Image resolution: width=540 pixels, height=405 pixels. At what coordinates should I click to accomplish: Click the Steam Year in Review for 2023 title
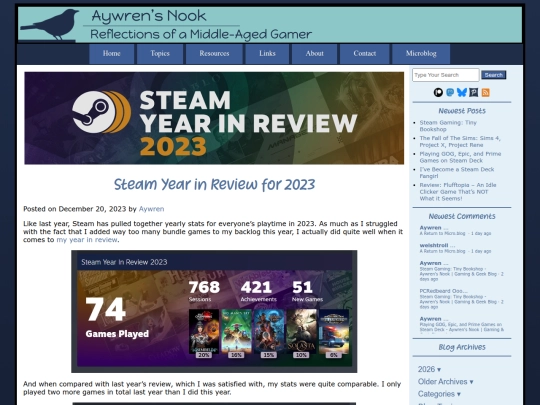click(x=214, y=185)
